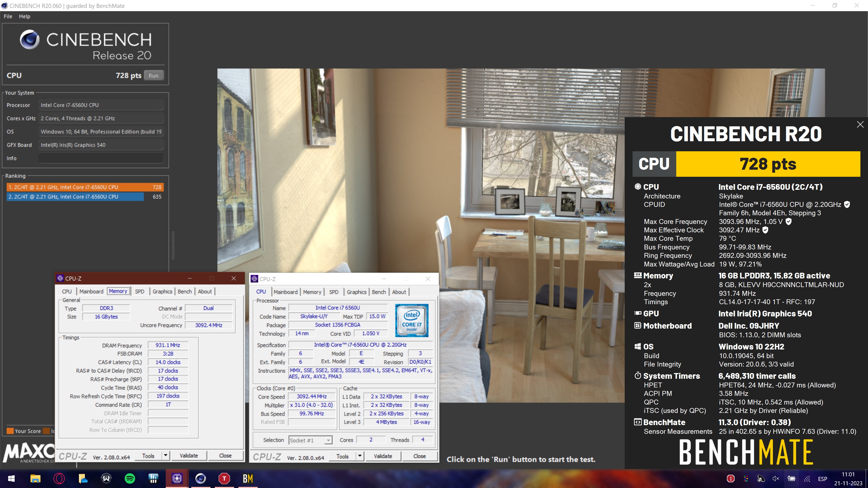Open Wi-Fi network tray icon
868x488 pixels.
pyautogui.click(x=807, y=479)
